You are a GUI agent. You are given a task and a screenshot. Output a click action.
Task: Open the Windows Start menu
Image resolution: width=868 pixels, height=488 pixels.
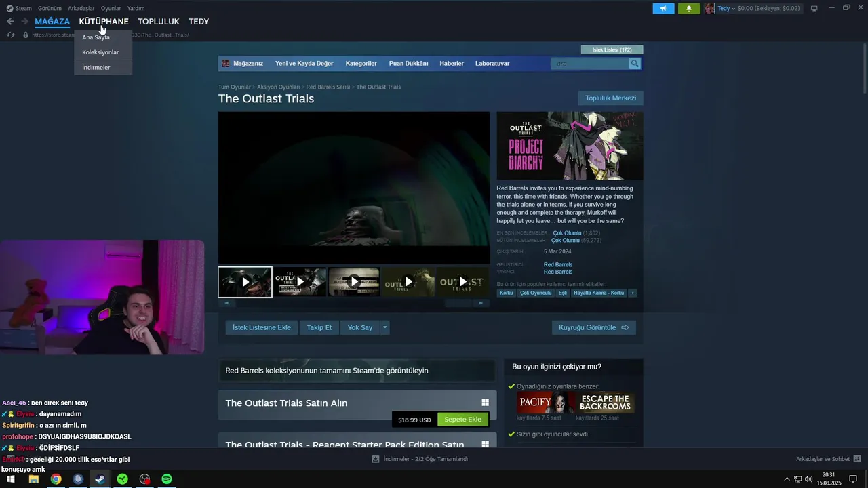pyautogui.click(x=11, y=479)
